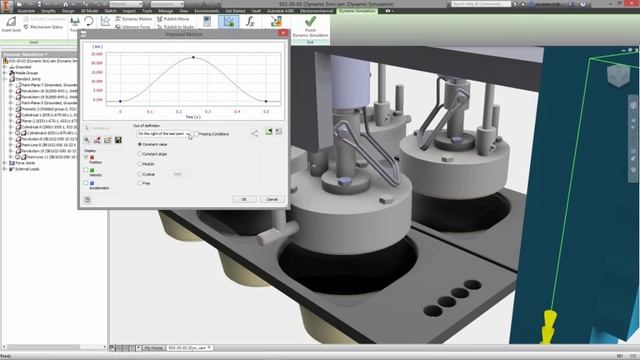Viewport: 640px width, 360px height.
Task: Open the Manage ribbon tab
Action: pos(166,11)
